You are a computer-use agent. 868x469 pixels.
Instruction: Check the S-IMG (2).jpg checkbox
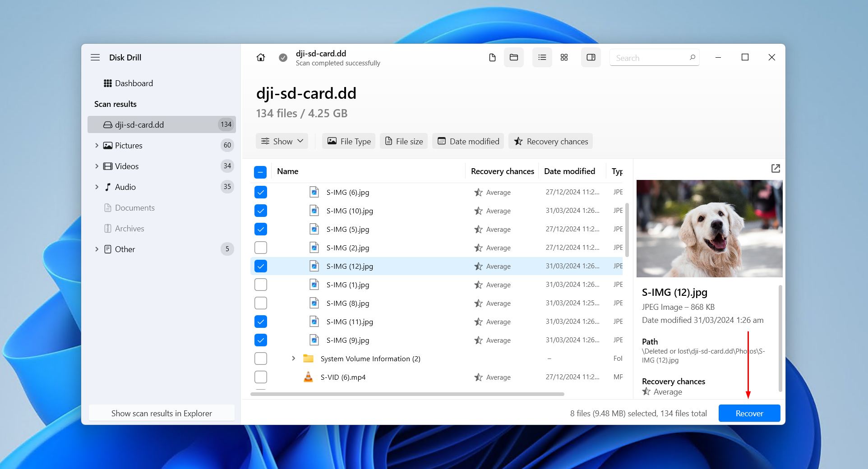(x=261, y=248)
